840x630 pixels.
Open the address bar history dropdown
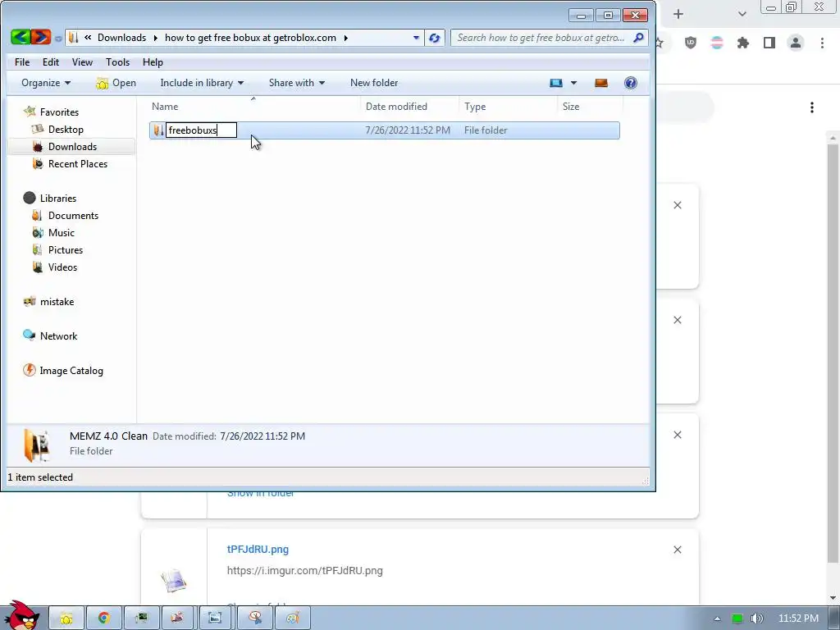tap(416, 38)
